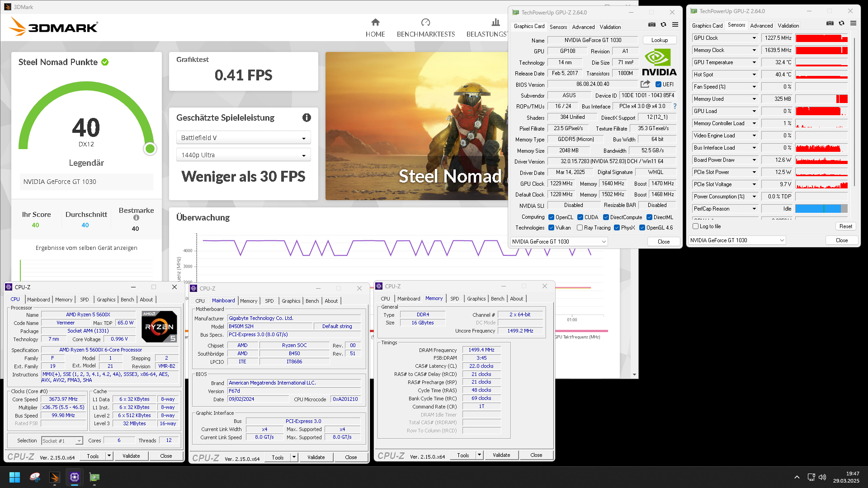Open hamburger menu in GPU-Z Graphics Card window
The height and width of the screenshot is (488, 868).
675,25
